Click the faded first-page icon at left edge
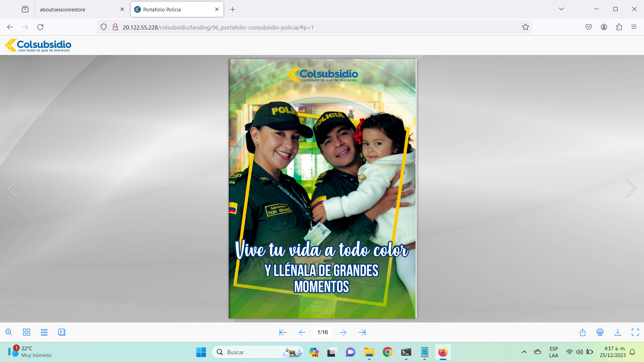Viewport: 644px width, 362px height. coord(13,310)
